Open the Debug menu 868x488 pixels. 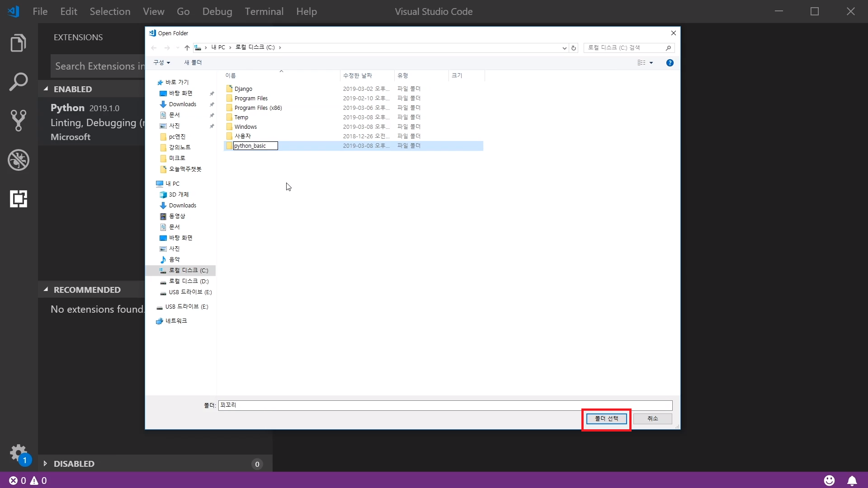point(217,11)
